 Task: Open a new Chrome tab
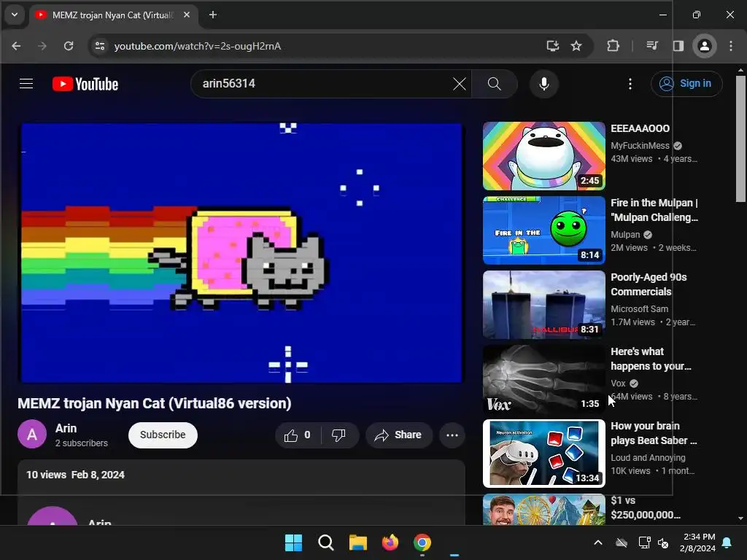[213, 15]
